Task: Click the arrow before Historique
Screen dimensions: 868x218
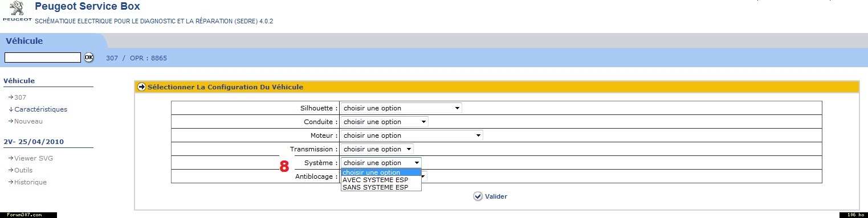Action: (11, 182)
